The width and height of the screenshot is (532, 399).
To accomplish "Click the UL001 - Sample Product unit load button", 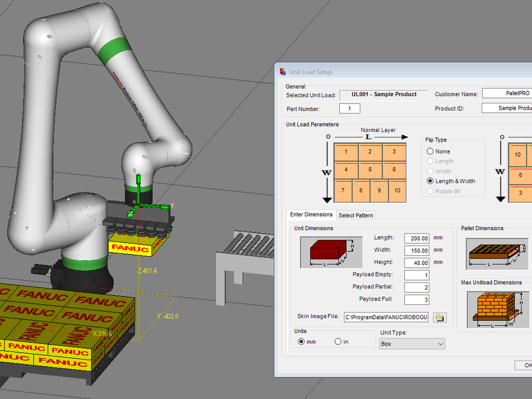I will pyautogui.click(x=384, y=94).
